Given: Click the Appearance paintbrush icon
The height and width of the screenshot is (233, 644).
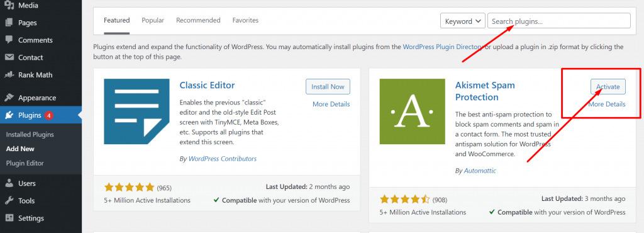Looking at the screenshot, I should pos(9,98).
